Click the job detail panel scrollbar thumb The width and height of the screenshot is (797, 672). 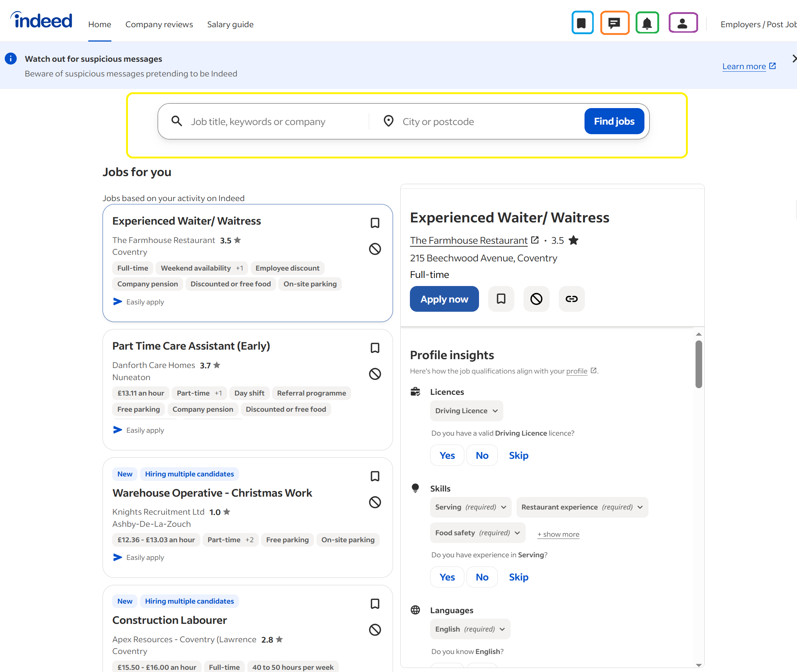tap(698, 364)
